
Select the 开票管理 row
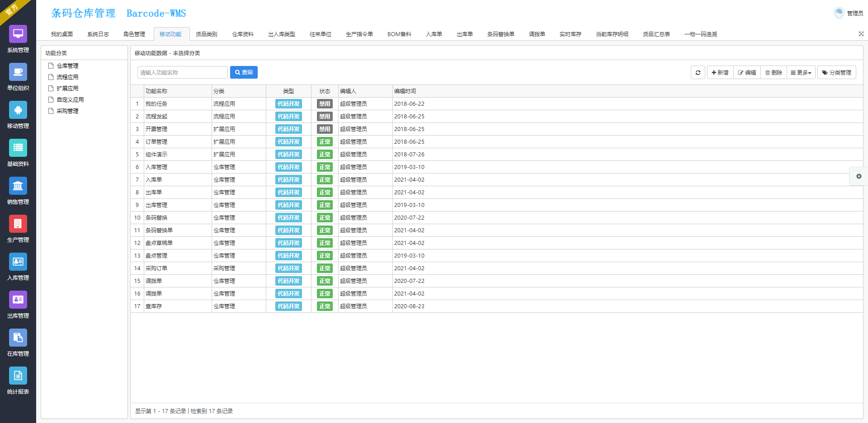tap(497, 129)
